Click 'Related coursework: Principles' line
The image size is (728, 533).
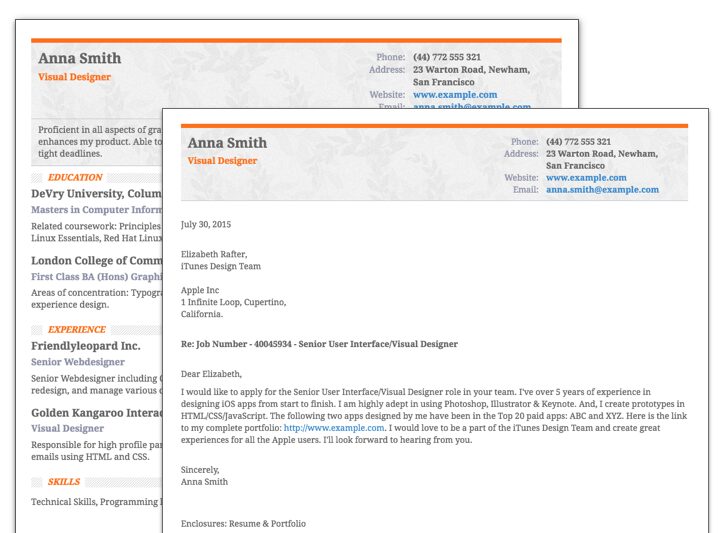click(96, 226)
